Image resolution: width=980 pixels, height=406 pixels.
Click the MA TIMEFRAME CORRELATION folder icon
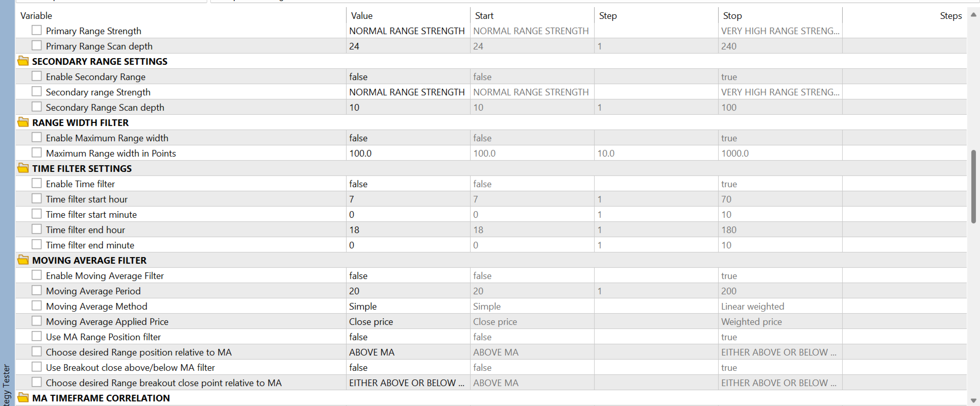pos(23,398)
